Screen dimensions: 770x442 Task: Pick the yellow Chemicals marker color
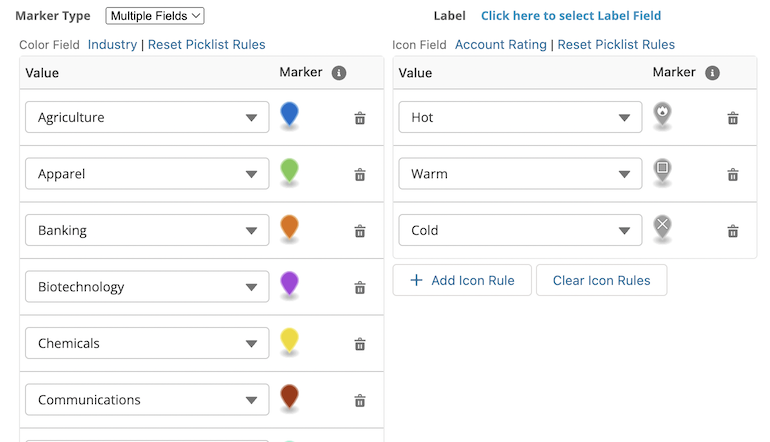click(289, 341)
